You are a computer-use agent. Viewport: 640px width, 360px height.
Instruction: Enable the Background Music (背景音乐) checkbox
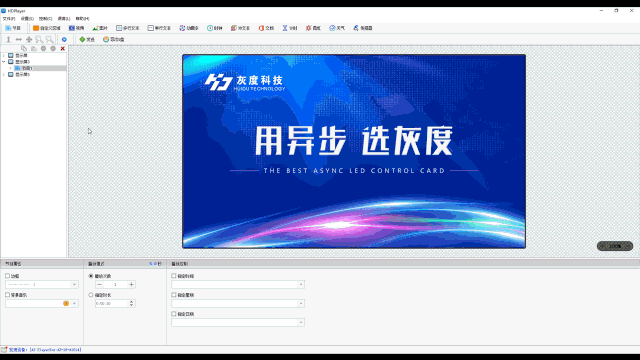pos(7,295)
